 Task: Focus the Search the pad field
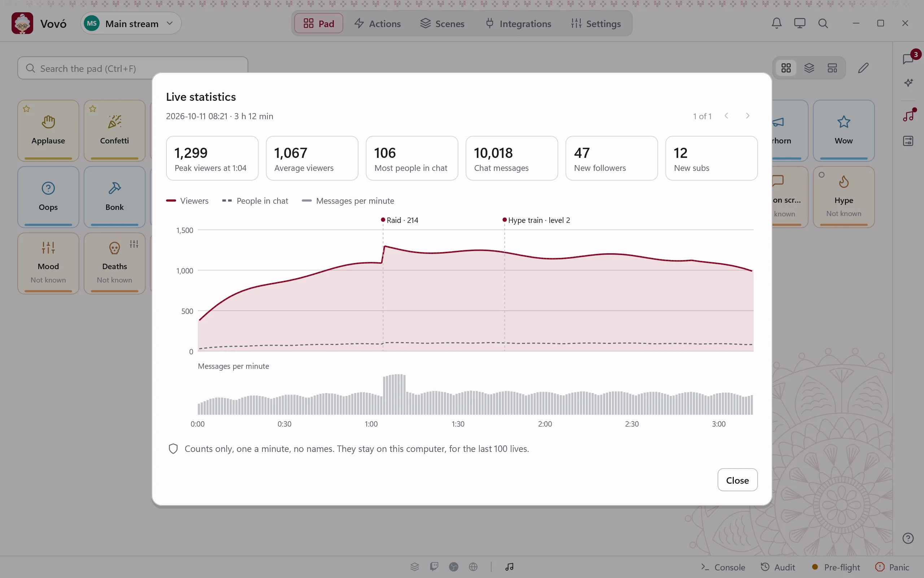[x=132, y=68]
